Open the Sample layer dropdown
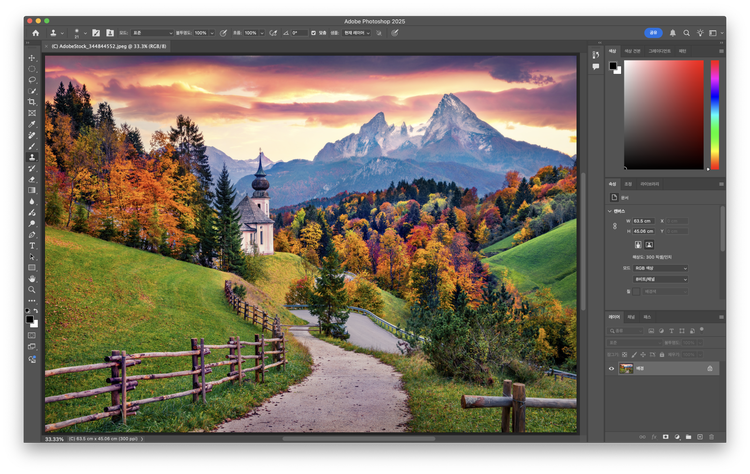750x474 pixels. (356, 33)
